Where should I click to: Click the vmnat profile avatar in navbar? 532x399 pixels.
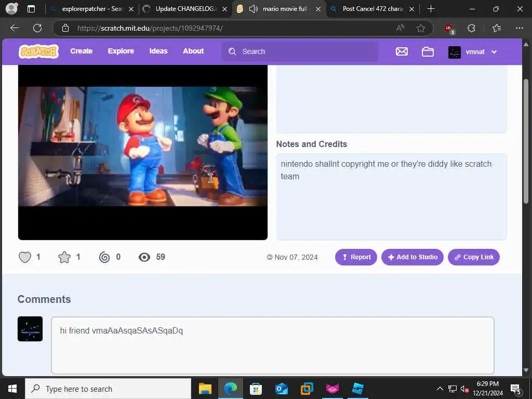454,52
